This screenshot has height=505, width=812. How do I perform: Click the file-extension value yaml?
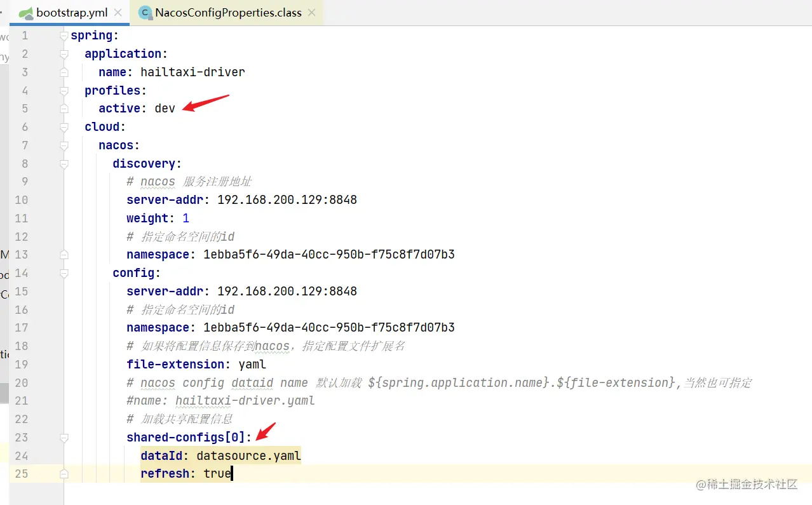tap(252, 365)
